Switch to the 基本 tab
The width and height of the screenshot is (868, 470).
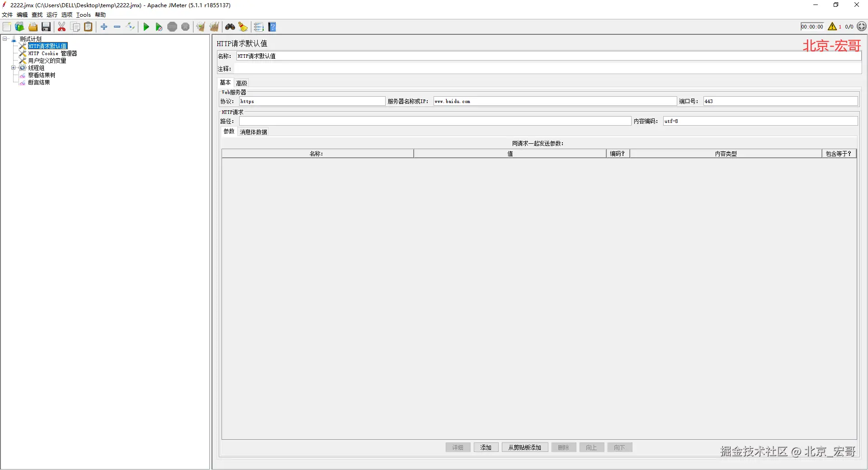(x=225, y=83)
